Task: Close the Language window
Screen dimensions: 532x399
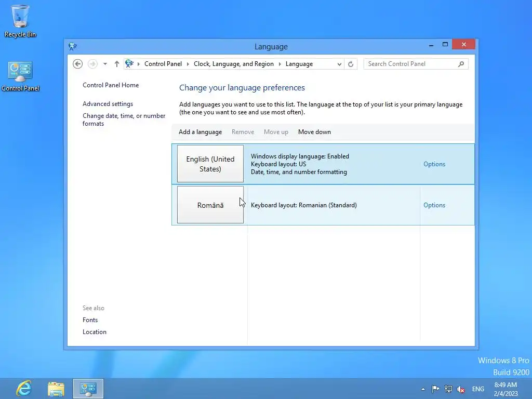Action: (464, 45)
